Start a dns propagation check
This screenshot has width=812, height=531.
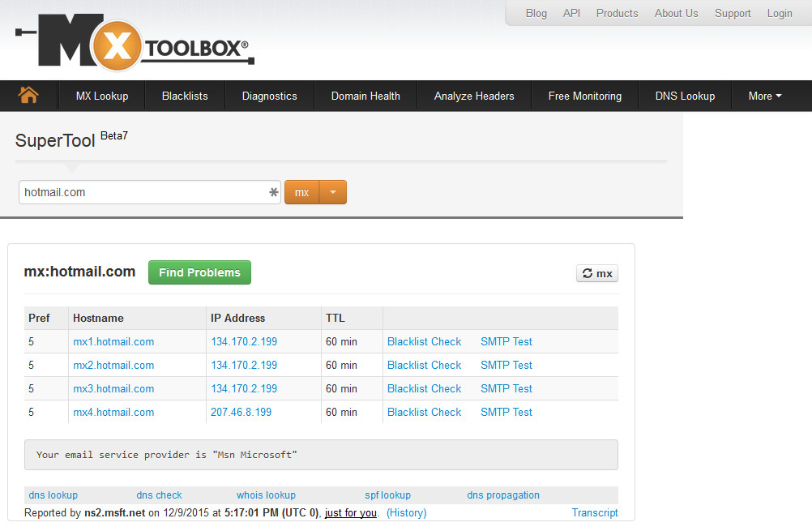click(x=502, y=495)
